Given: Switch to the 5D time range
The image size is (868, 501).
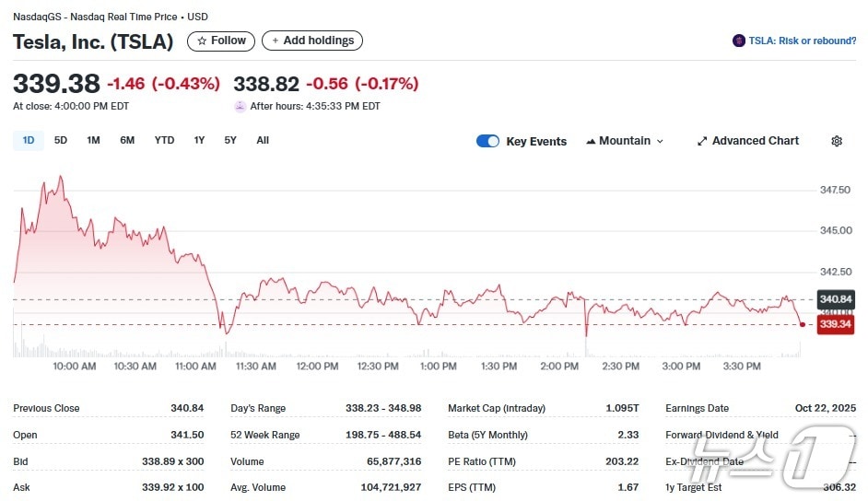Looking at the screenshot, I should [x=61, y=140].
